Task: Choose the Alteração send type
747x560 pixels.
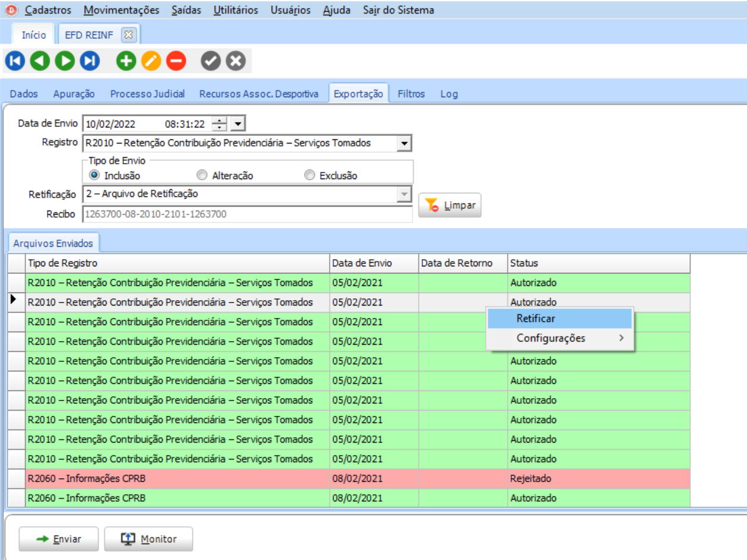Action: pos(202,176)
